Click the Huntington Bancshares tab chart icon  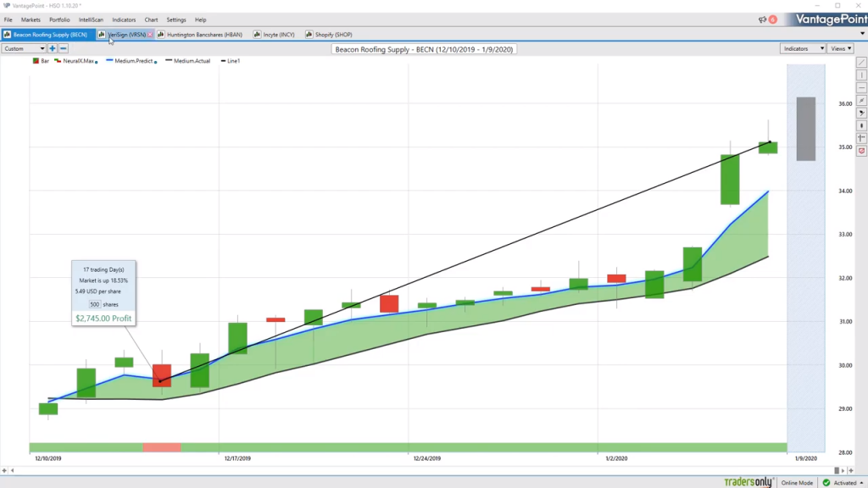pos(160,34)
